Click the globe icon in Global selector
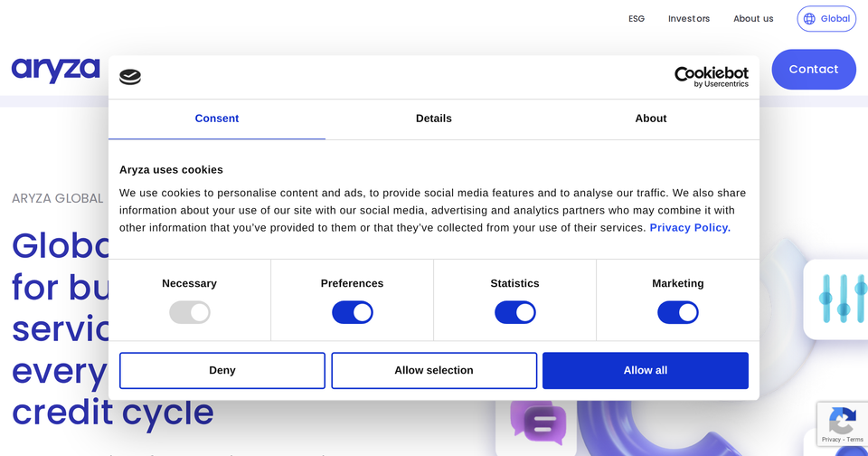Viewport: 868px width, 456px height. click(x=809, y=19)
